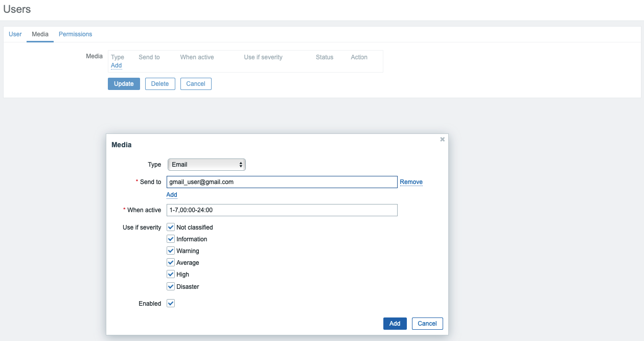Uncheck the Average severity checkbox
The image size is (644, 341).
pos(171,262)
